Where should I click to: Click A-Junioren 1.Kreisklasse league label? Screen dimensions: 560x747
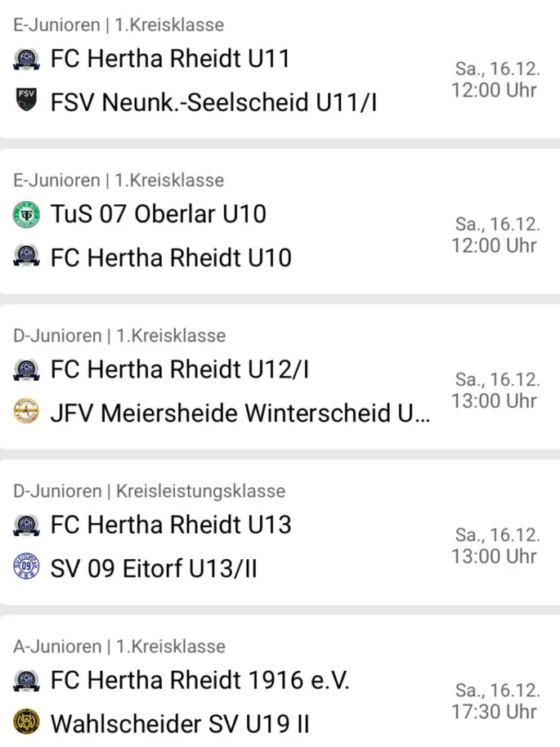pyautogui.click(x=119, y=646)
